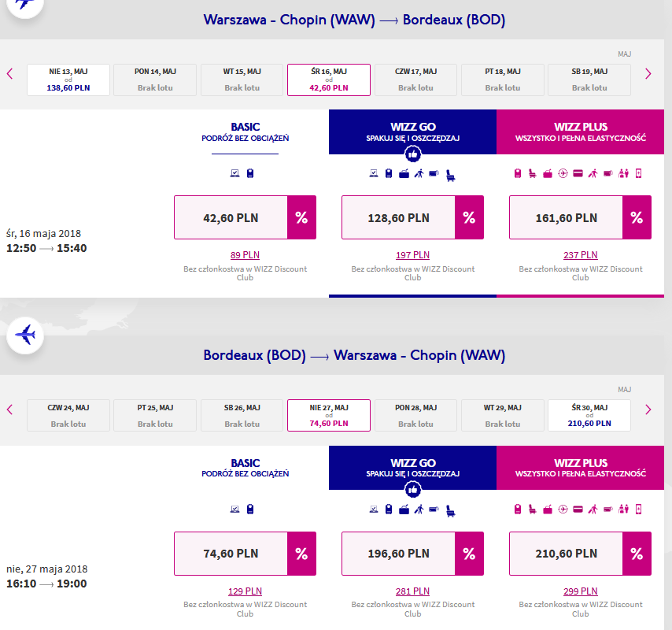
Task: Choose the 210,60 PLN WIZZ PLUS return fare
Action: click(x=566, y=554)
